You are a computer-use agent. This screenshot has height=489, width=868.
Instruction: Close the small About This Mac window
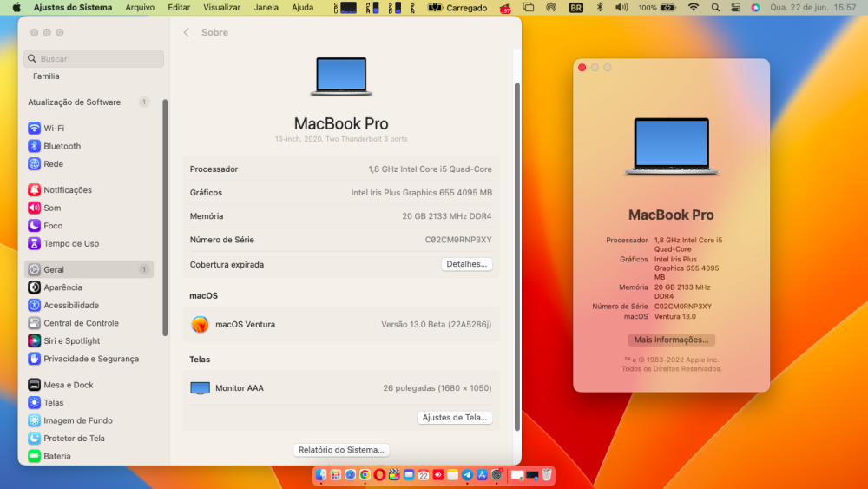point(582,67)
